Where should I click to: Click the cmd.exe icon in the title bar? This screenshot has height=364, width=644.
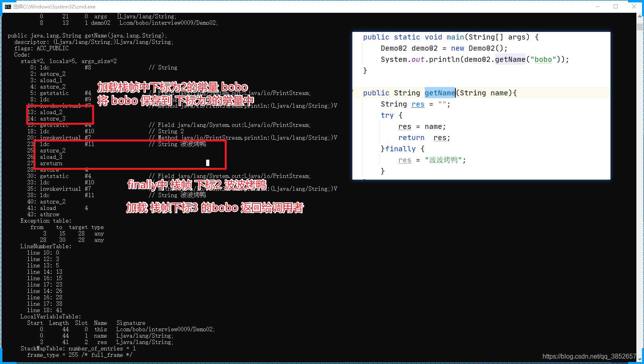click(8, 6)
